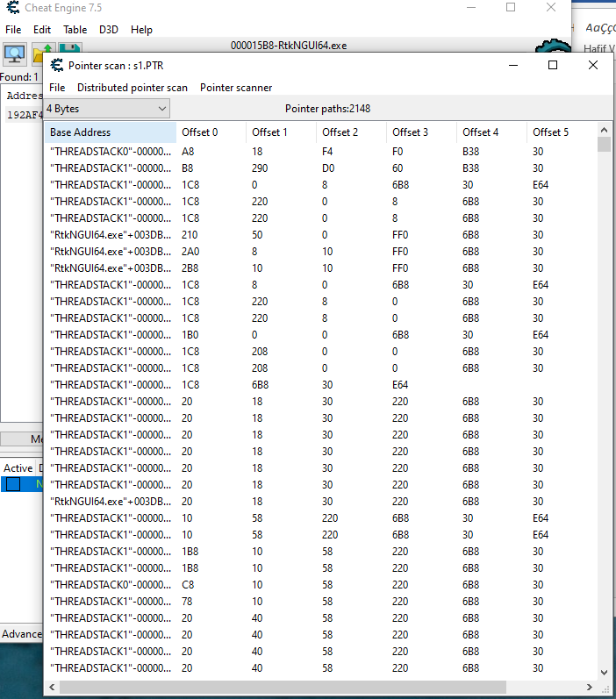The width and height of the screenshot is (616, 699).
Task: Select RtkNGUI64.exe row with Offset 0 20
Action: coord(320,502)
